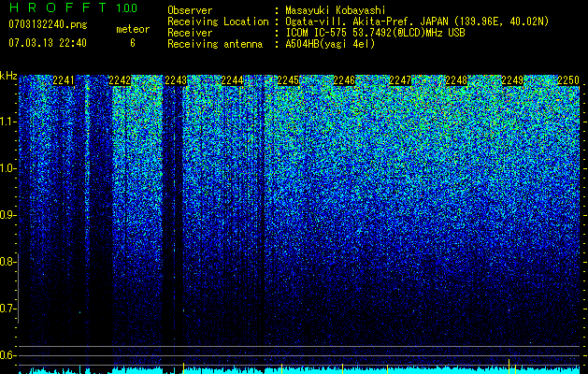Select the Ogata-vill. Akita-Pref. JAPAN location text
Screen dimensions: 588x374
point(417,22)
